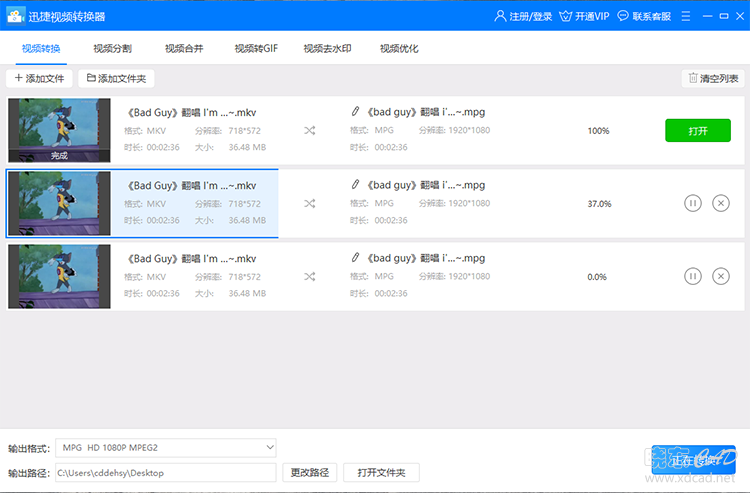The height and width of the screenshot is (493, 750).
Task: Open the contact customer service chat icon
Action: pos(623,16)
